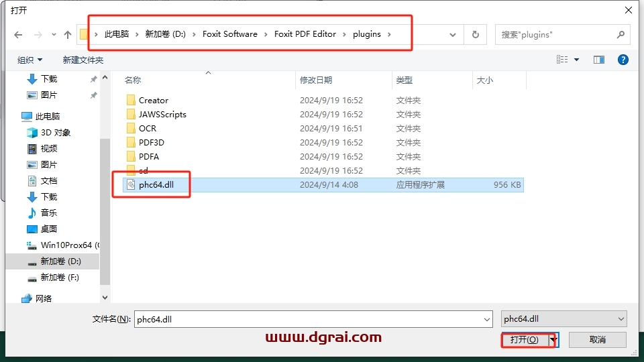Click the Creator folder icon

click(131, 100)
